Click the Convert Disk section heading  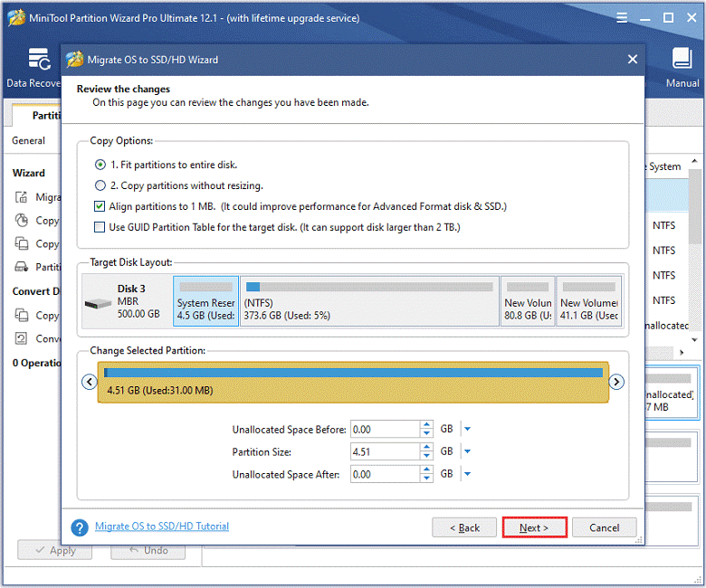point(36,291)
